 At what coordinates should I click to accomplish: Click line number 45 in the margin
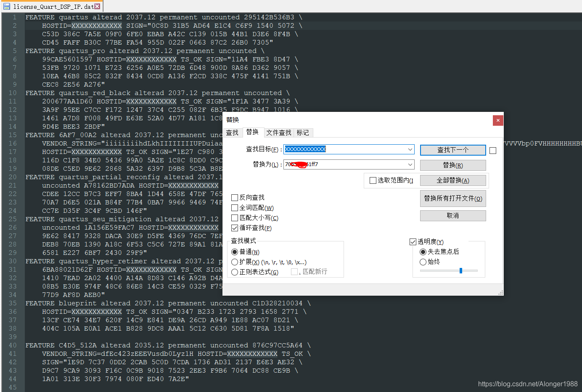(13, 387)
